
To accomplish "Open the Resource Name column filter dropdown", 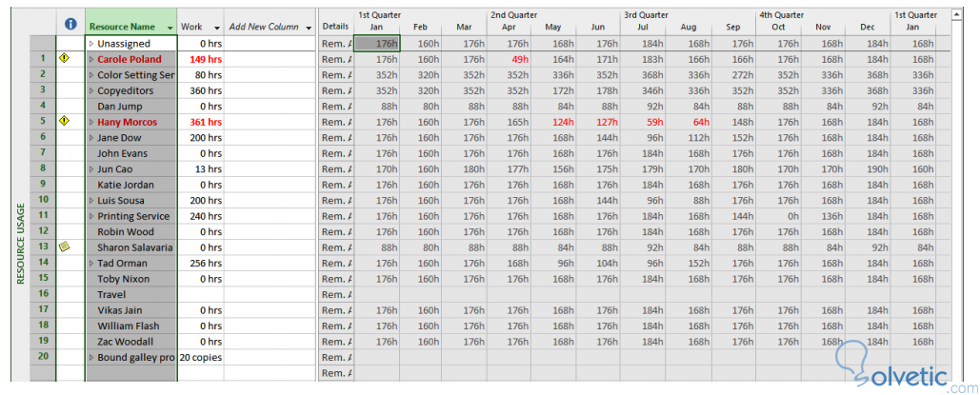I will 170,28.
